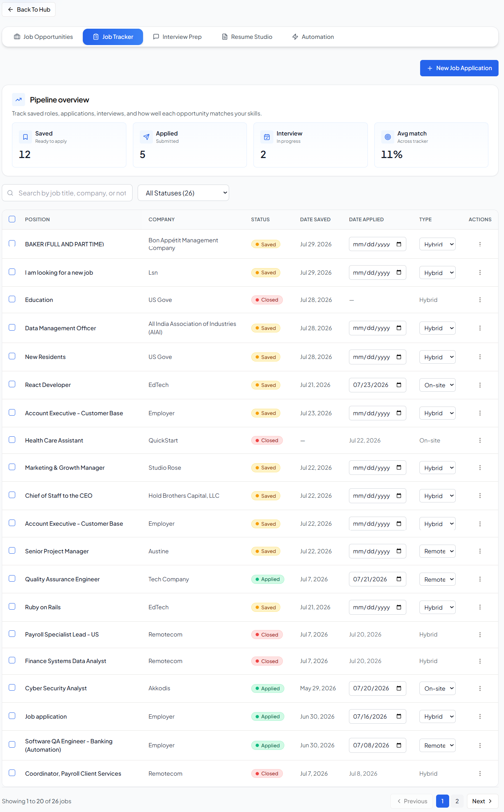Viewport: 504px width, 812px height.
Task: Return using Back To Hub button
Action: 29,9
